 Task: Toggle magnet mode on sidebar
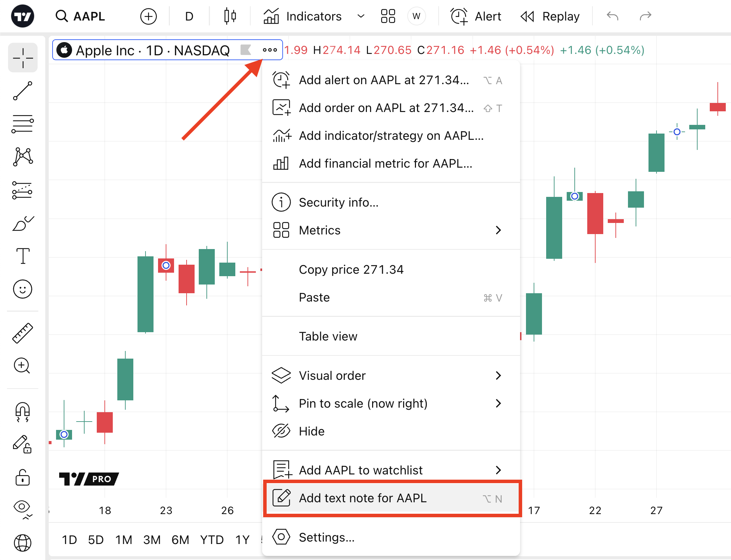click(x=23, y=411)
